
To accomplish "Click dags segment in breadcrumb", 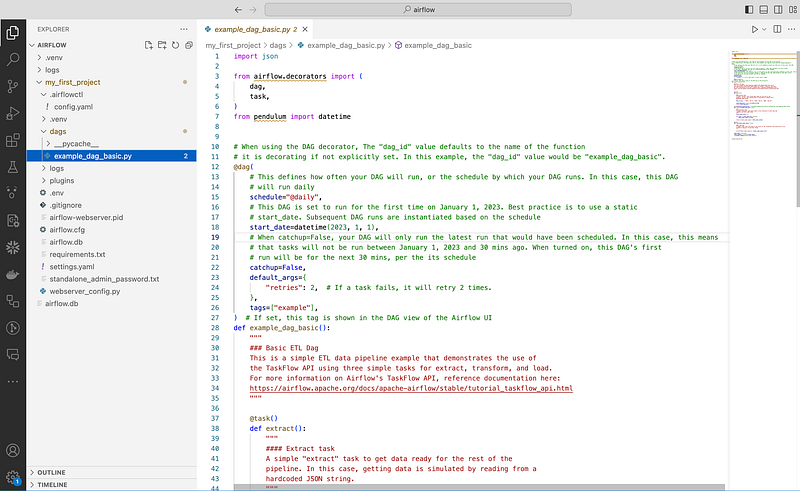I will coord(278,45).
